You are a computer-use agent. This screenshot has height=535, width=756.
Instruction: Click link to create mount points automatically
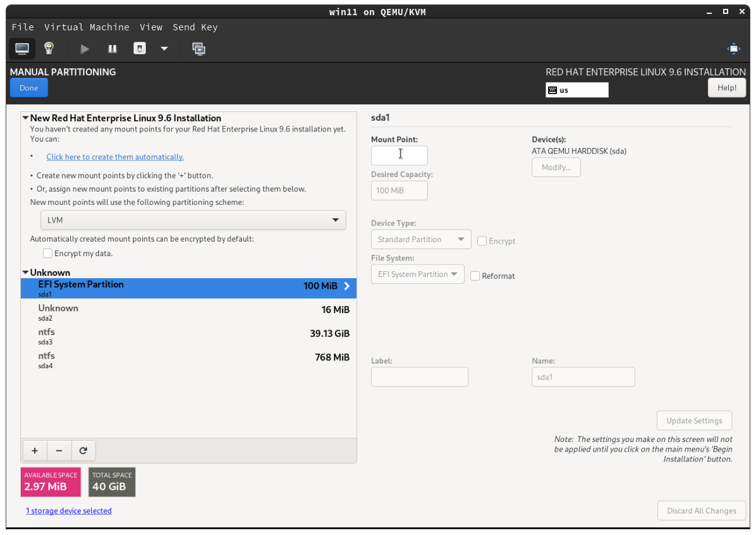115,157
